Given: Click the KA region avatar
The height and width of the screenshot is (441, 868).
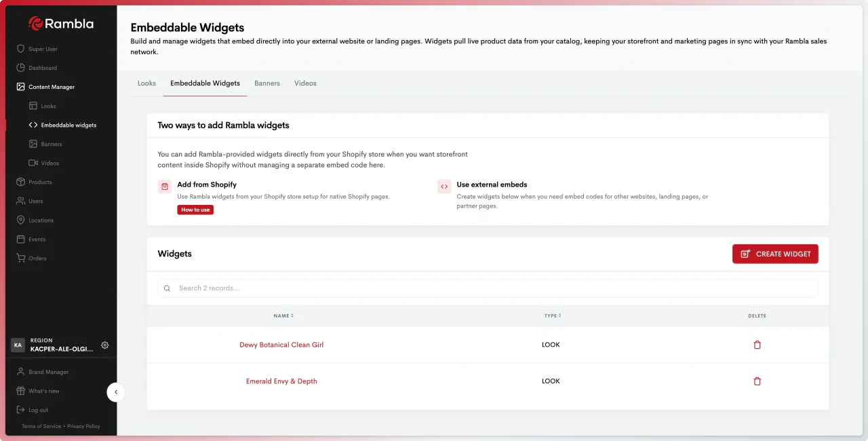Looking at the screenshot, I should (18, 345).
